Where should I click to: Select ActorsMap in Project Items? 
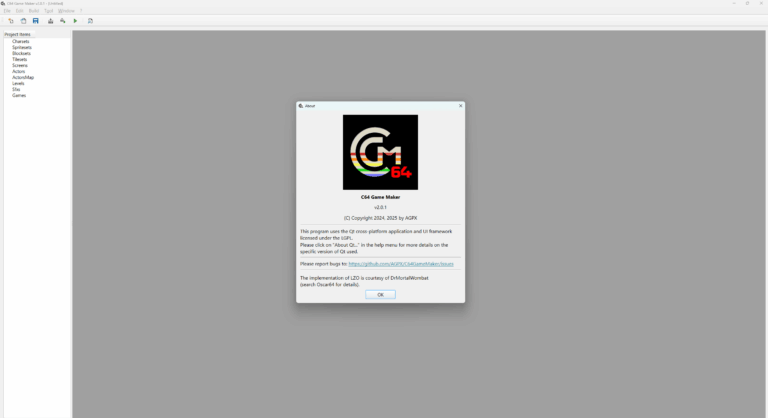[x=23, y=77]
